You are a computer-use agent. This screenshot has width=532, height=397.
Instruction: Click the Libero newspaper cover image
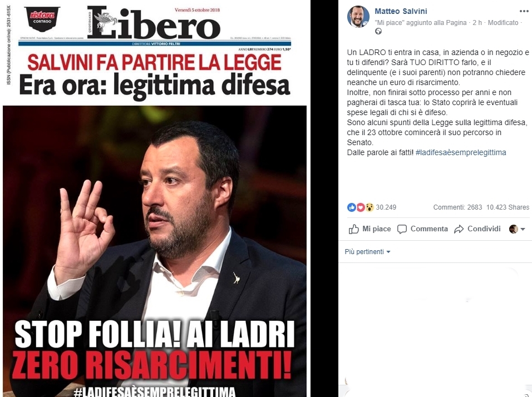coord(155,198)
